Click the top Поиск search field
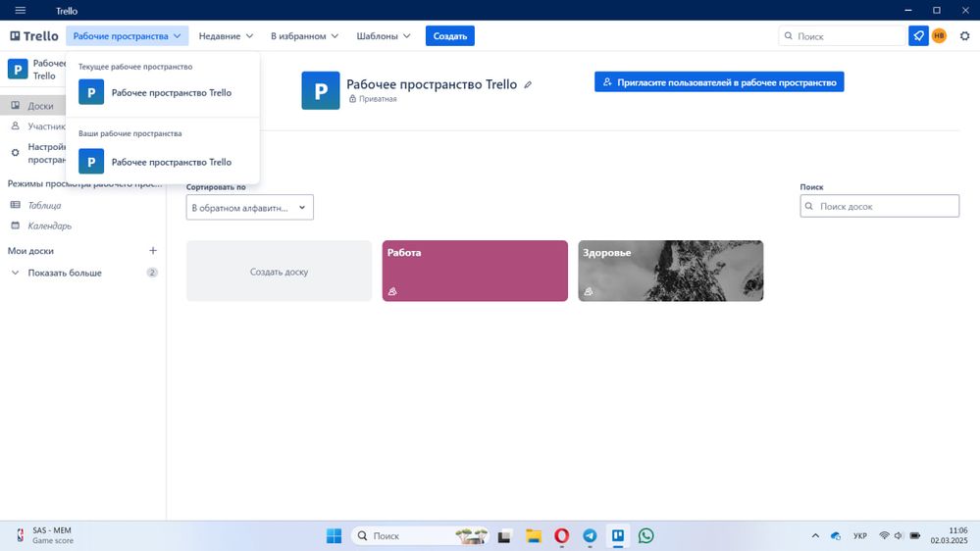The width and height of the screenshot is (980, 551). [x=843, y=36]
